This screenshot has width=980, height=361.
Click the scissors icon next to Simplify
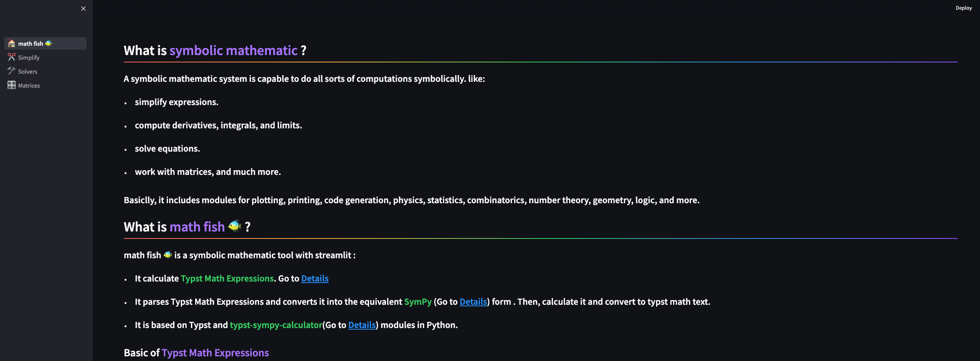[12, 57]
